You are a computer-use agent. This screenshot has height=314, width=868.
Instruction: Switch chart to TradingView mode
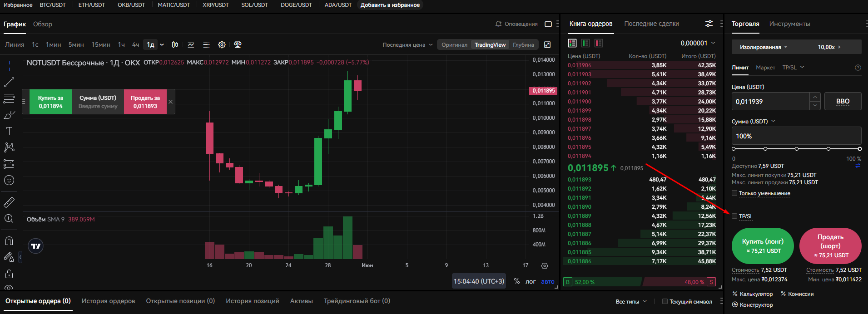pyautogui.click(x=490, y=45)
